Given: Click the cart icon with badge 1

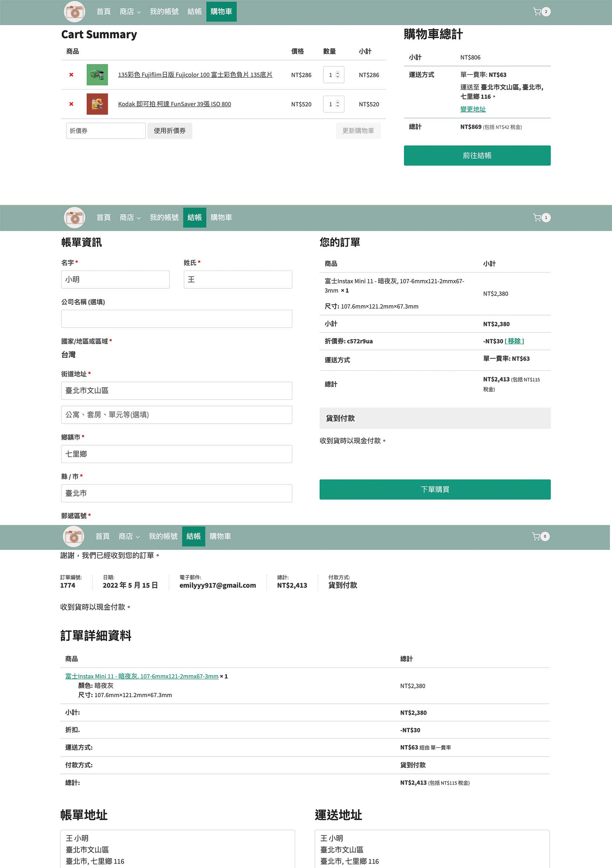Looking at the screenshot, I should (541, 217).
